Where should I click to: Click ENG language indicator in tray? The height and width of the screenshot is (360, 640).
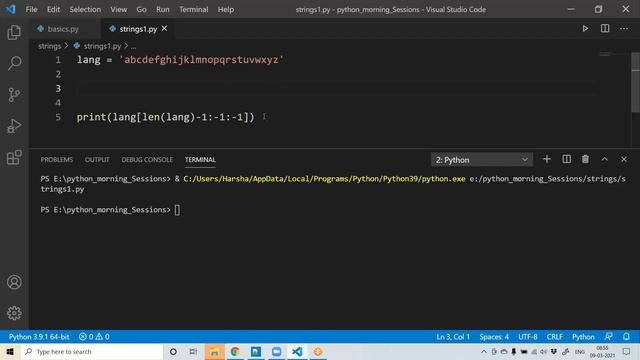tap(580, 352)
